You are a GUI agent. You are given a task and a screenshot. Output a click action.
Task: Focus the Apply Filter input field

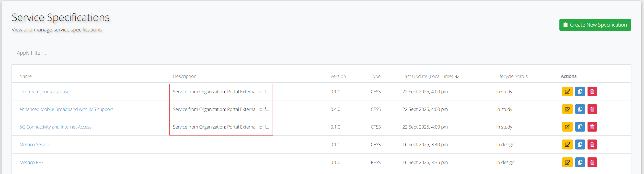(x=321, y=53)
